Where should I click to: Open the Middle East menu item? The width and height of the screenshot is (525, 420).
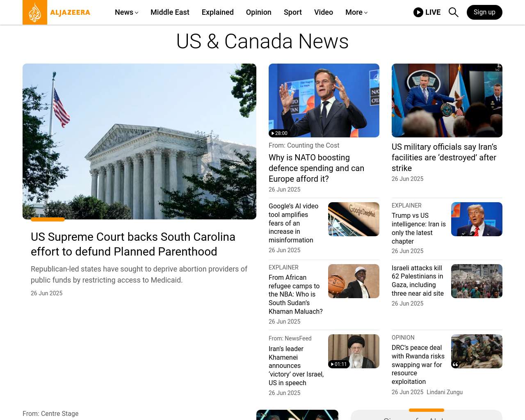point(170,12)
